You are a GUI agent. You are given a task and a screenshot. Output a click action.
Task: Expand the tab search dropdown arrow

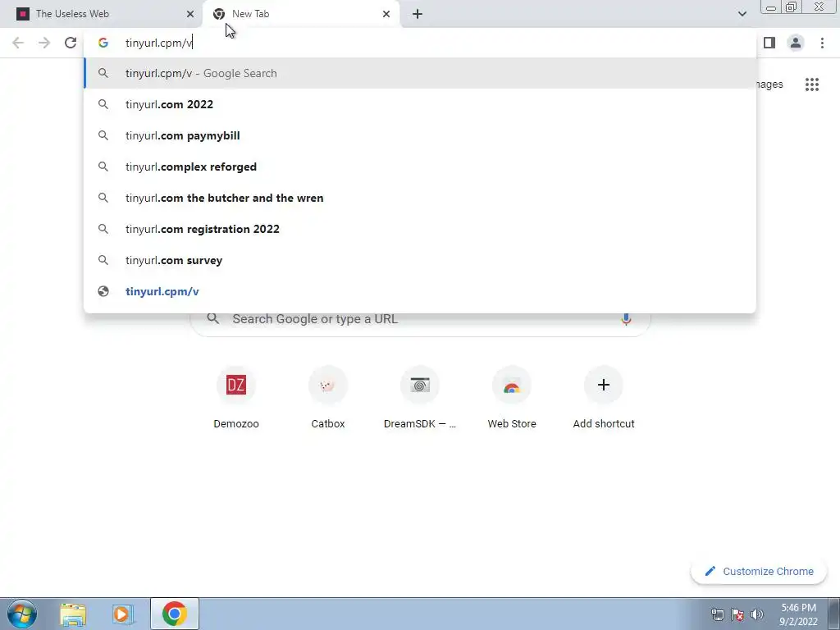click(x=742, y=14)
